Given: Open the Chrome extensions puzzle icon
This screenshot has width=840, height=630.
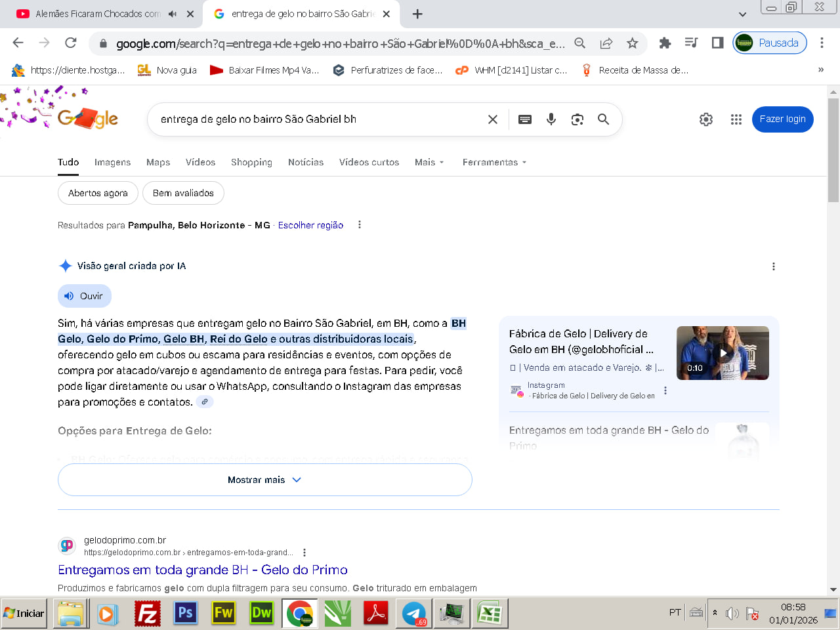Looking at the screenshot, I should (x=665, y=43).
